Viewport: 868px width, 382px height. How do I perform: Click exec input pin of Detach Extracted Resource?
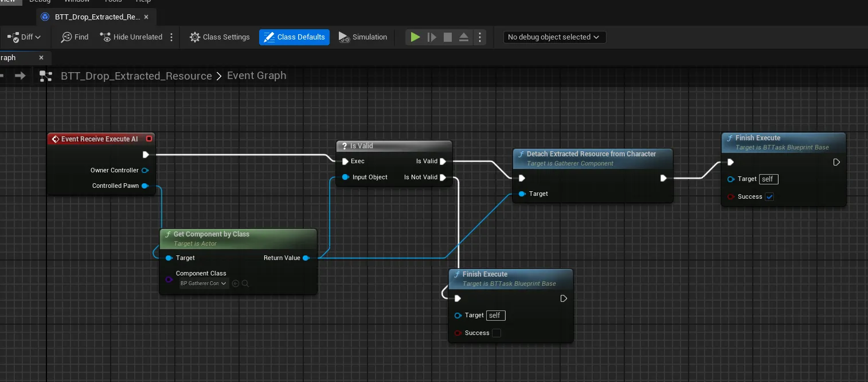(522, 178)
